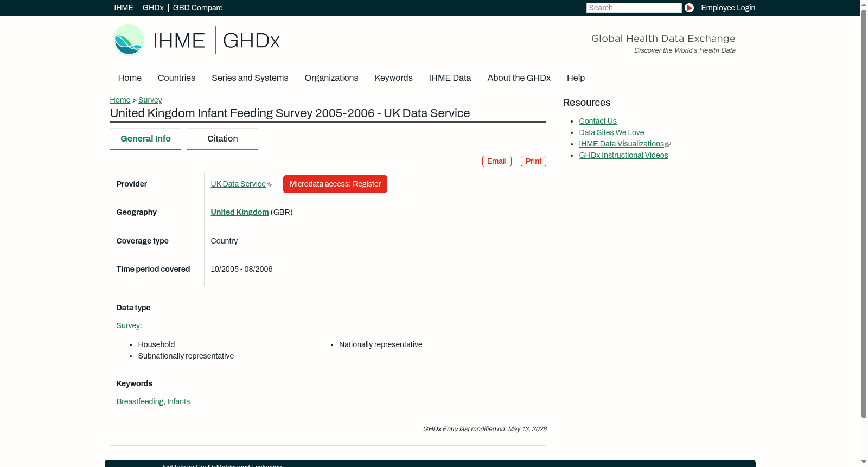
Task: Open the Infants keyword link
Action: click(178, 401)
